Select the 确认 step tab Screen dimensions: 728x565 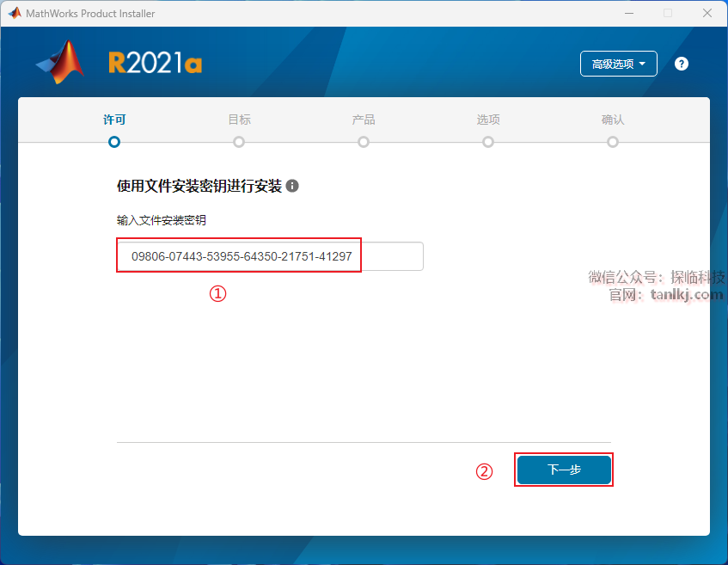(613, 120)
